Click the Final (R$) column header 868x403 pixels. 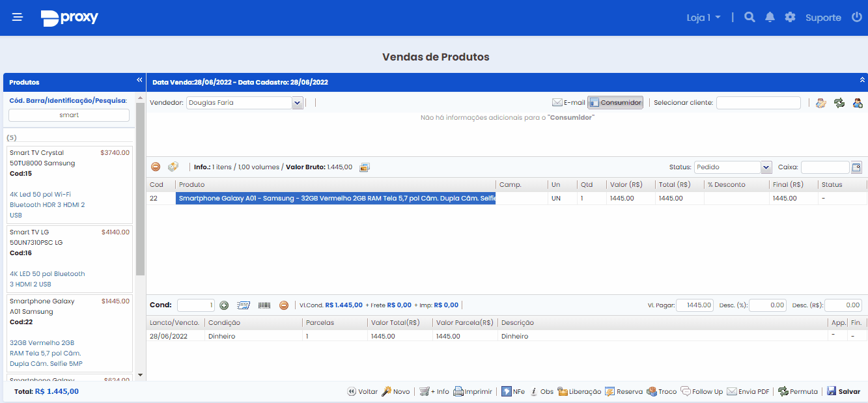(793, 185)
